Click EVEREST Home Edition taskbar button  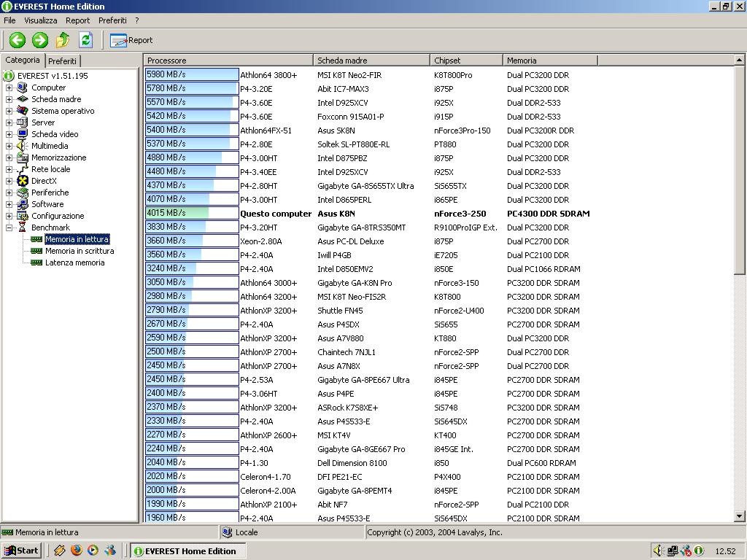tap(188, 551)
